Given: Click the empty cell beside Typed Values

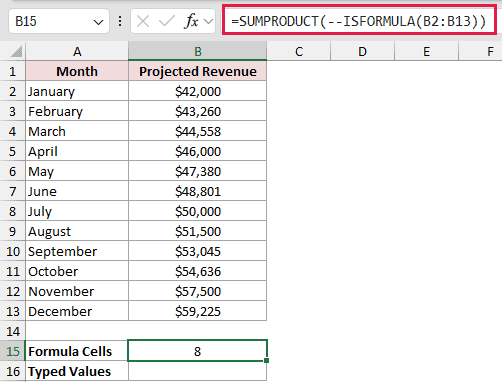Looking at the screenshot, I should [x=198, y=371].
